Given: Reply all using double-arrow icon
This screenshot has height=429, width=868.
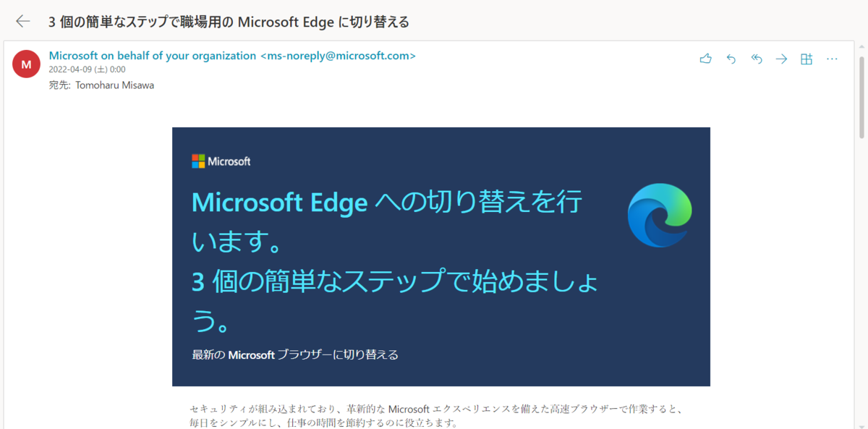Looking at the screenshot, I should click(757, 59).
